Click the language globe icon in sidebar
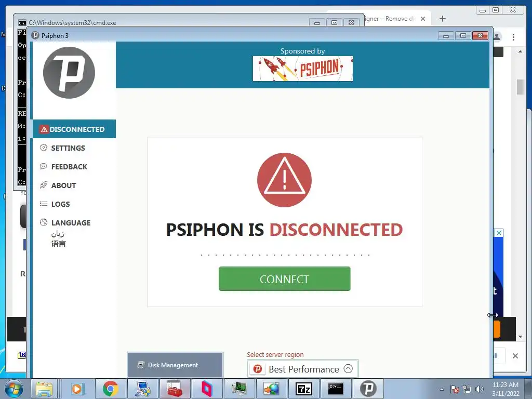This screenshot has width=532, height=399. click(x=44, y=222)
